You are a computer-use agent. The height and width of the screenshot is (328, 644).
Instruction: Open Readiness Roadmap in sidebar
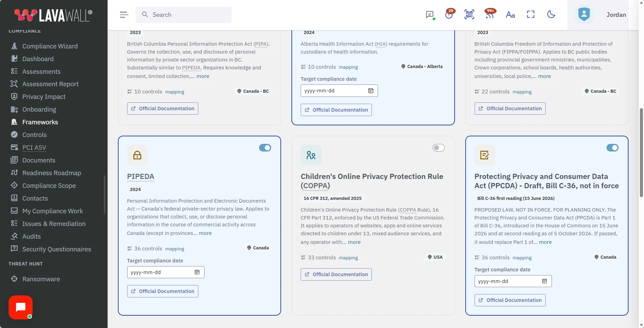[52, 173]
